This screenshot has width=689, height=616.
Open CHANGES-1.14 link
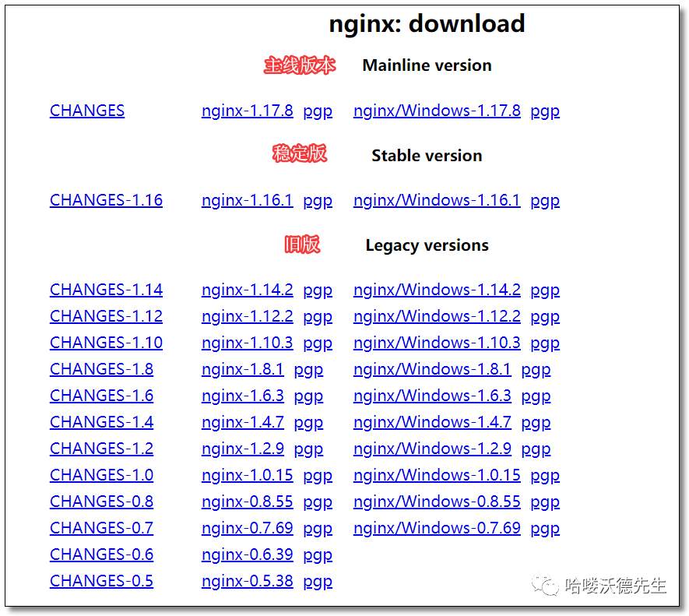[106, 290]
